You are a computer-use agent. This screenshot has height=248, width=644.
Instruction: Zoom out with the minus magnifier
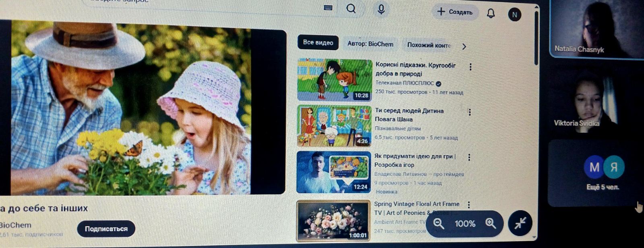coord(439,223)
